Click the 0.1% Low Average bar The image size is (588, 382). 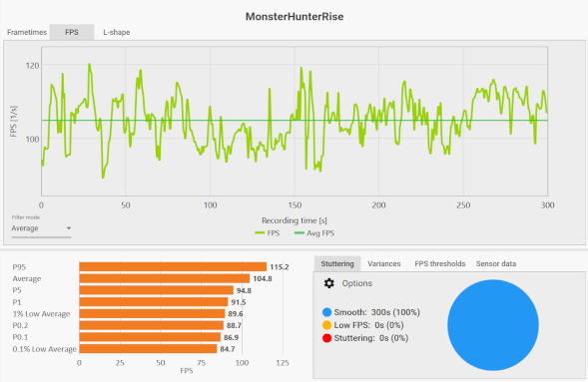[x=148, y=349]
